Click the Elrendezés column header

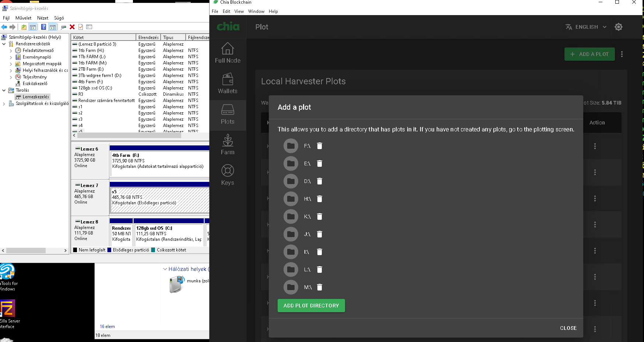pyautogui.click(x=148, y=37)
